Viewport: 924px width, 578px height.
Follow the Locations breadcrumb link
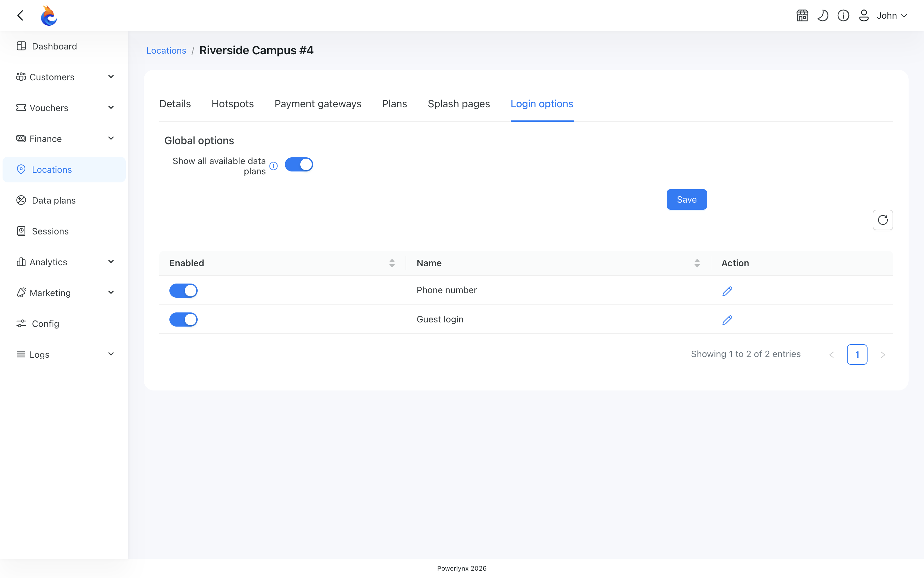click(166, 50)
